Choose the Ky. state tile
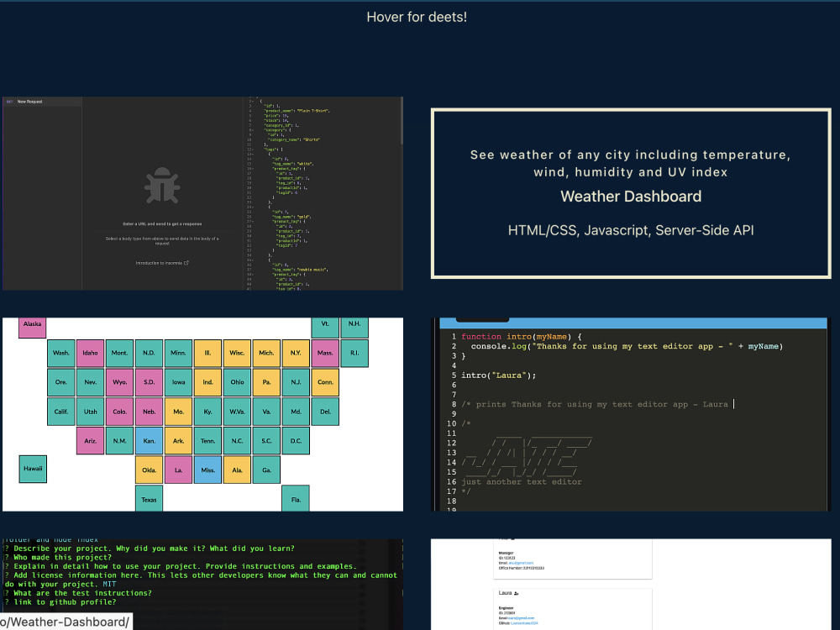This screenshot has width=840, height=630. [207, 412]
